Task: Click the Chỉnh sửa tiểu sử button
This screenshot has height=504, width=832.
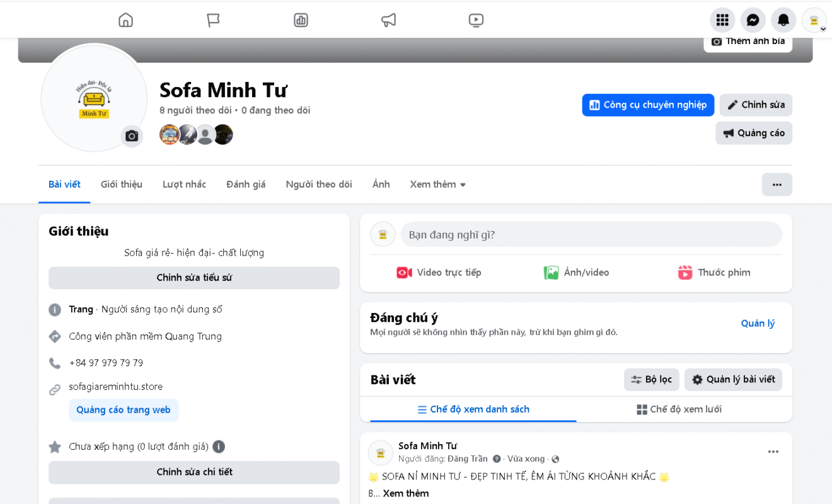Action: click(x=194, y=278)
